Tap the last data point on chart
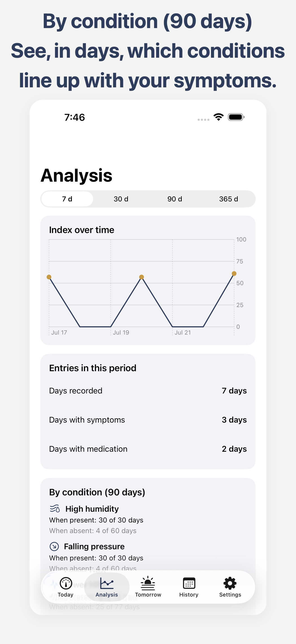296x644 pixels. pos(234,273)
